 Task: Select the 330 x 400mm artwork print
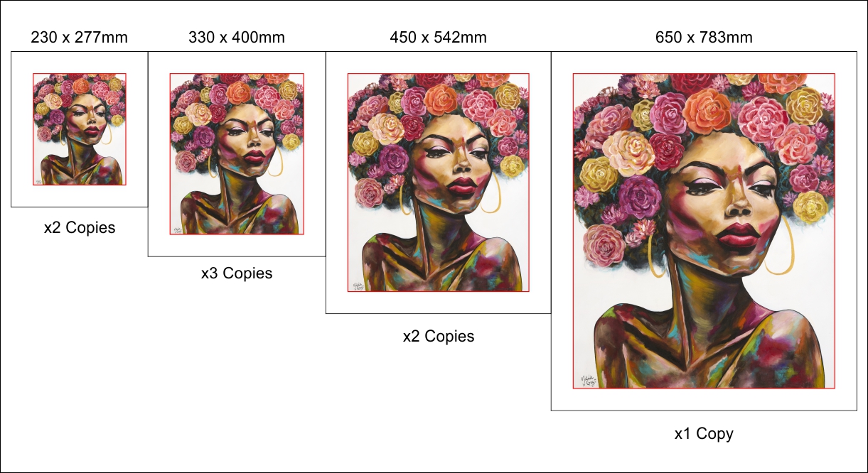pos(237,154)
